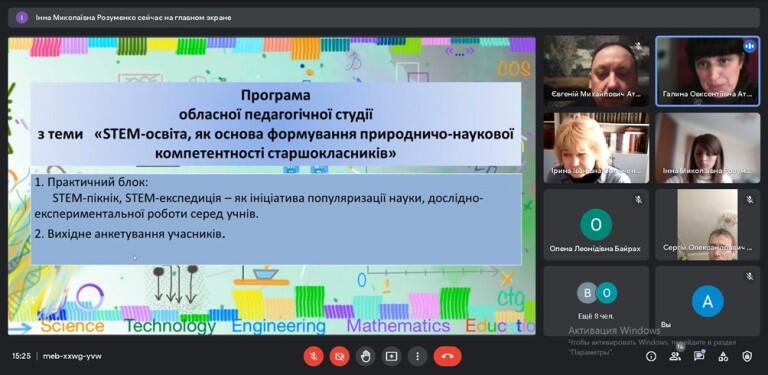Click your own 'Вы' avatar tile
Screen dimensions: 768x375
tap(708, 301)
